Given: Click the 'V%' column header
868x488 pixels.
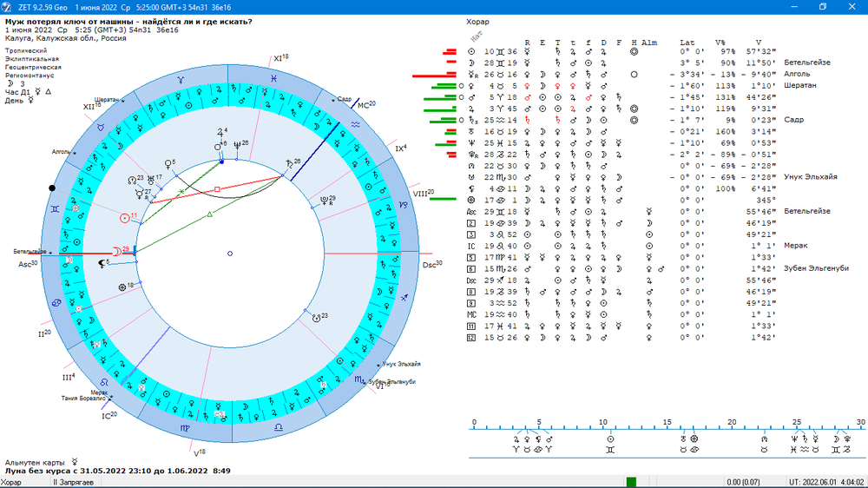Looking at the screenshot, I should [720, 43].
